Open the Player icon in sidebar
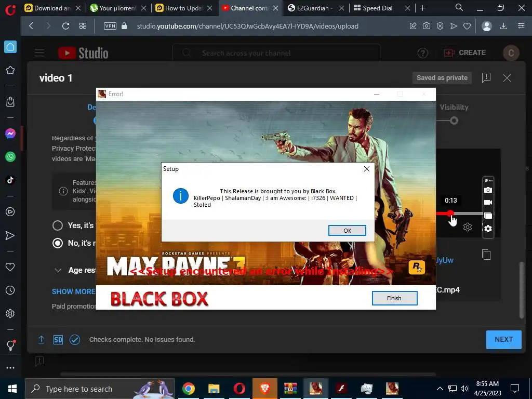 click(x=10, y=212)
